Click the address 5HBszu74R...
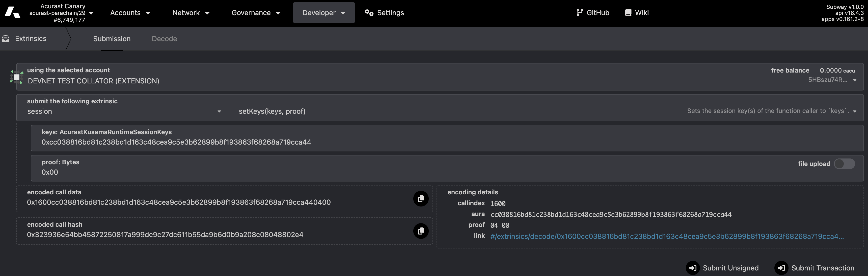Screen dimensions: 868x276 828,80
